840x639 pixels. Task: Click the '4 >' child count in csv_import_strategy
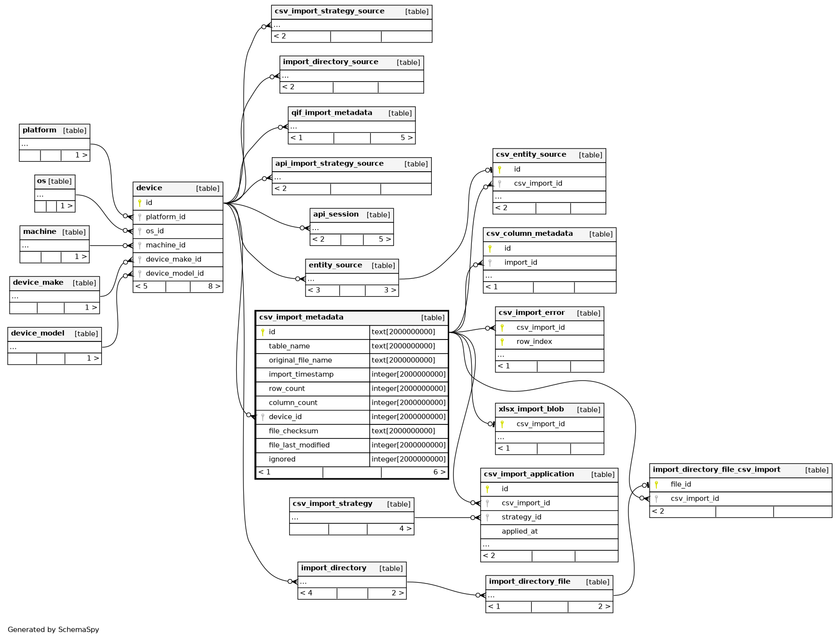[405, 529]
